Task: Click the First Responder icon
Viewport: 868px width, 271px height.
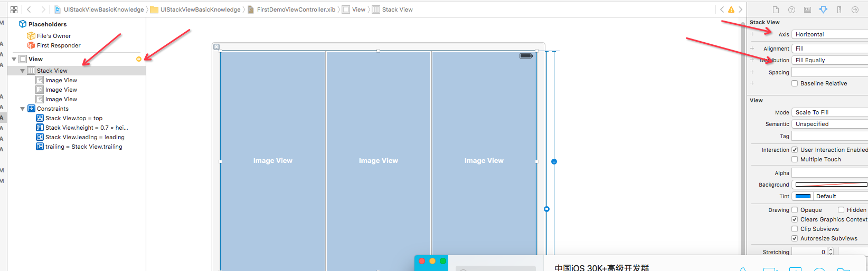Action: (x=31, y=45)
